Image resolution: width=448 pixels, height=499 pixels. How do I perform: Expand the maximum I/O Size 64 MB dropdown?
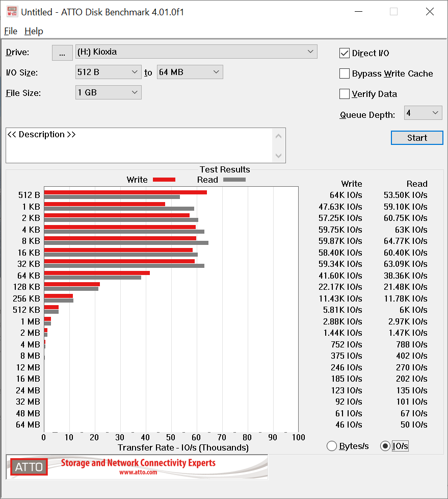(190, 72)
